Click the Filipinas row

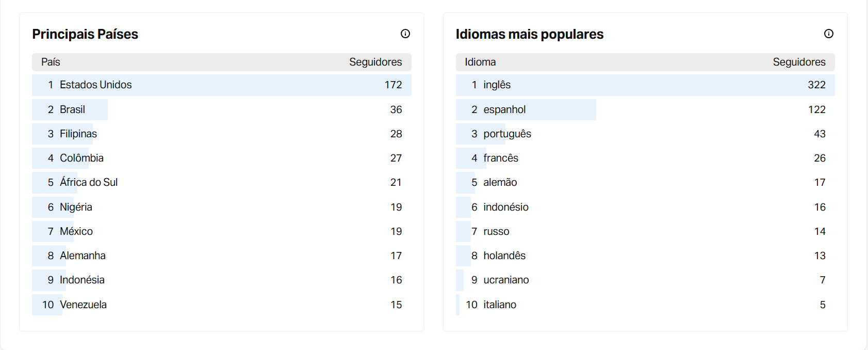(222, 134)
